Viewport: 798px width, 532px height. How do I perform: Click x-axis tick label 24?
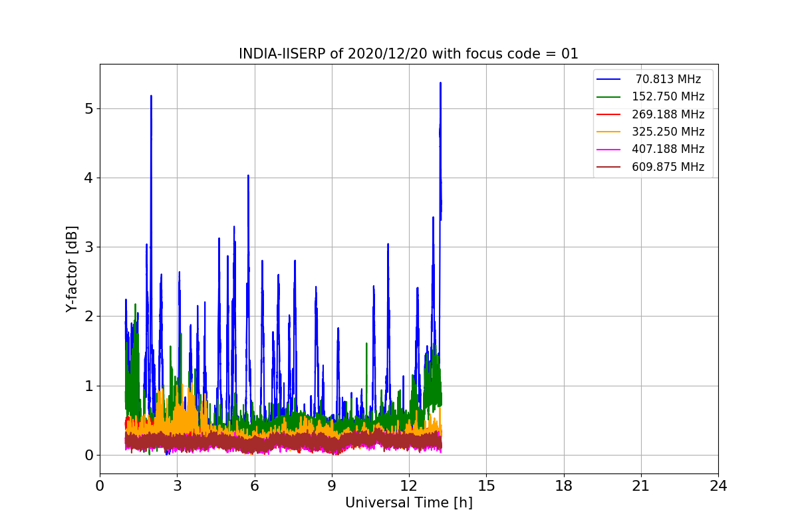pos(718,486)
